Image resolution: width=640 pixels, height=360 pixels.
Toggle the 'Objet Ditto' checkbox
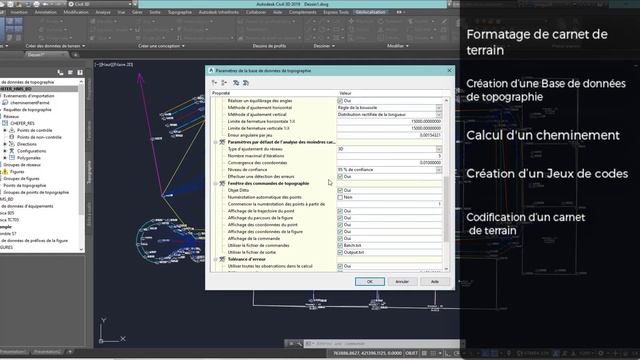(340, 190)
